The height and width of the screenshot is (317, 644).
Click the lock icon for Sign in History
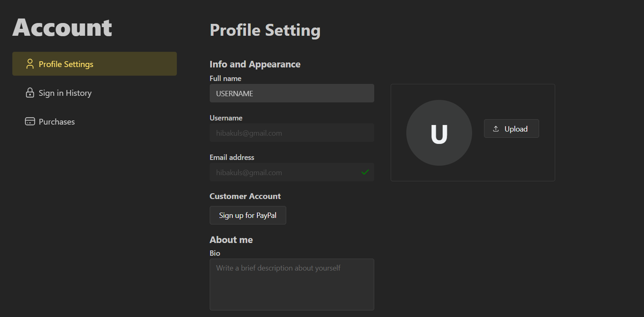30,93
